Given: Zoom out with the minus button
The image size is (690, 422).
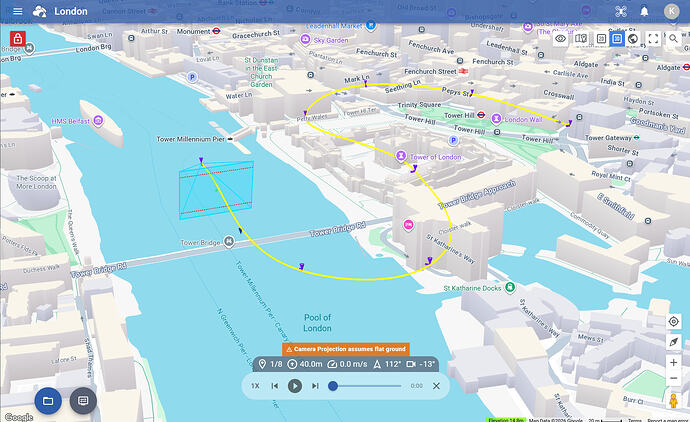Looking at the screenshot, I should pyautogui.click(x=673, y=378).
